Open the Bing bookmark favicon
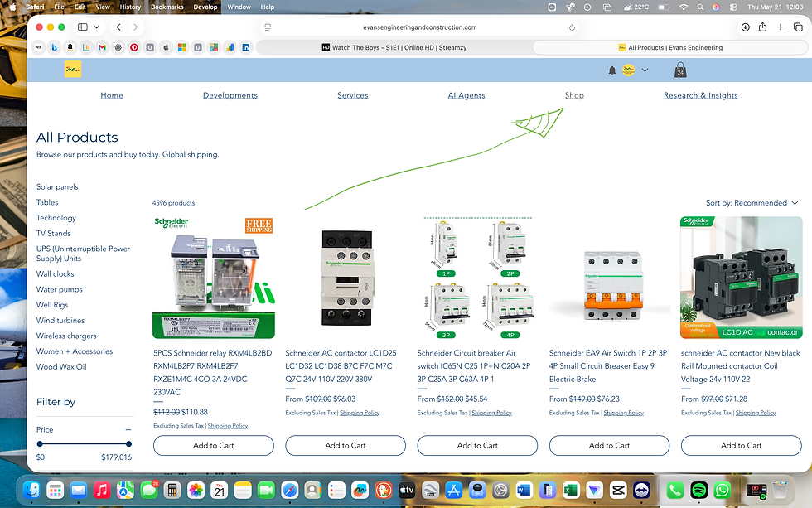The image size is (812, 508). (55, 47)
